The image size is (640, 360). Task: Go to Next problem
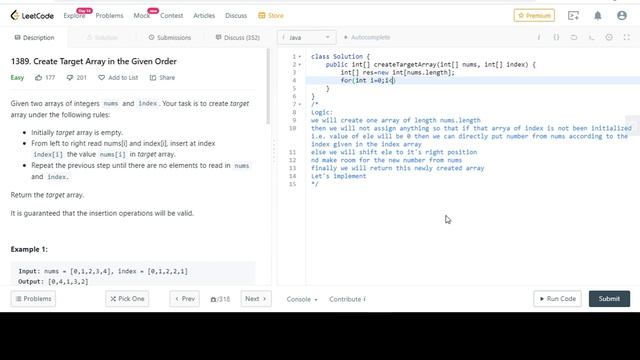tap(256, 299)
